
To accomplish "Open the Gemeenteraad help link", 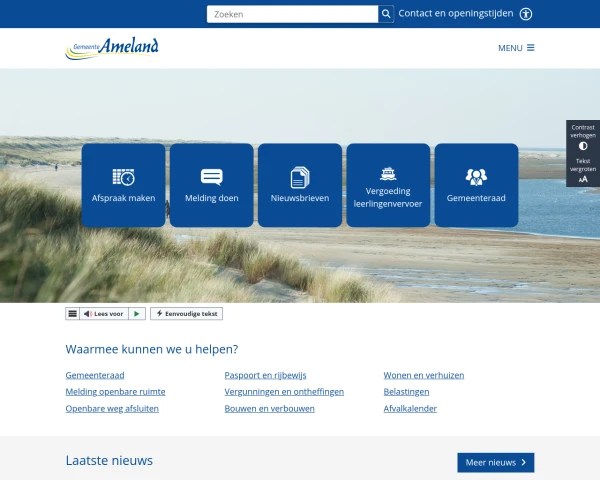I will (95, 376).
